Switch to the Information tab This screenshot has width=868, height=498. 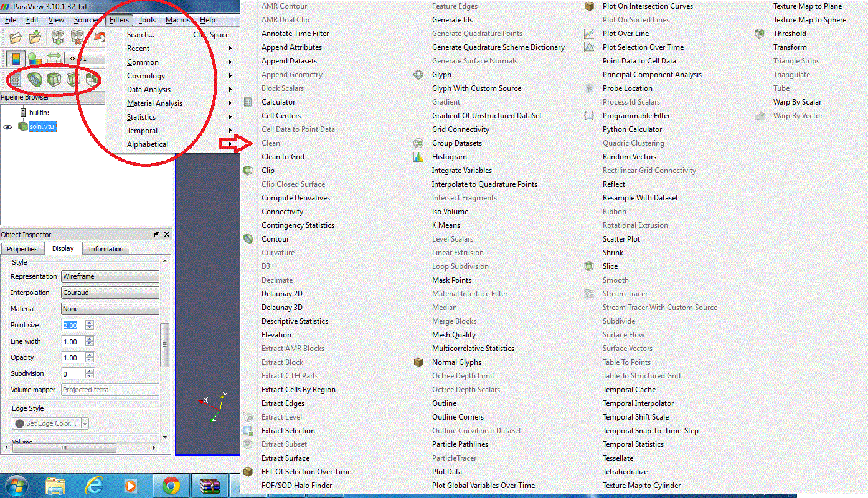(106, 249)
